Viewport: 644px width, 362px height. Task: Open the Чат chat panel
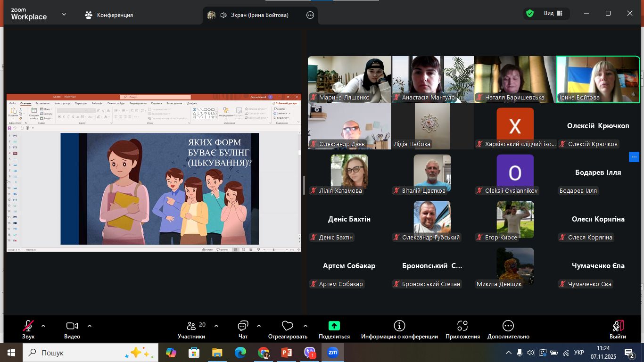[243, 329]
